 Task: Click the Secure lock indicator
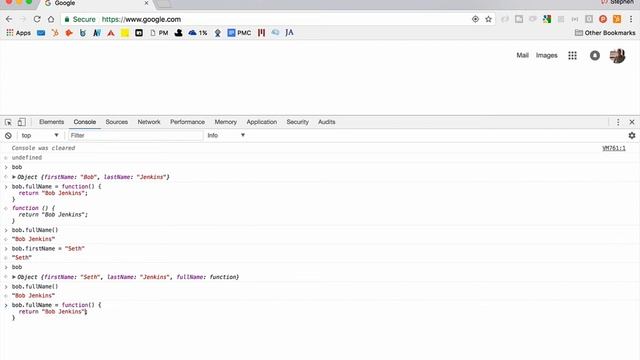point(80,19)
